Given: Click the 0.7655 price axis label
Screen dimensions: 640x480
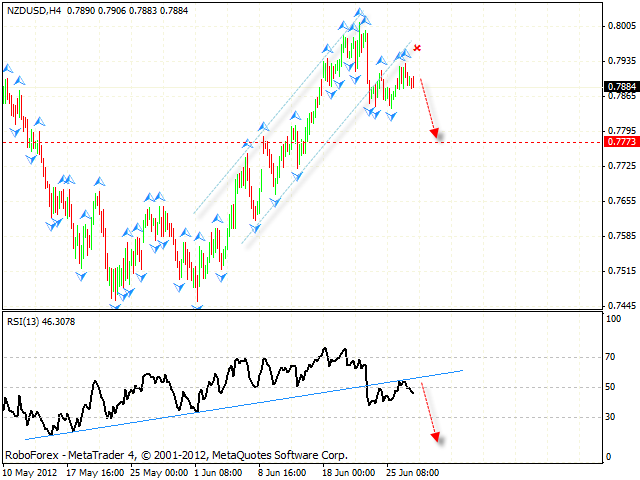Looking at the screenshot, I should [x=620, y=201].
